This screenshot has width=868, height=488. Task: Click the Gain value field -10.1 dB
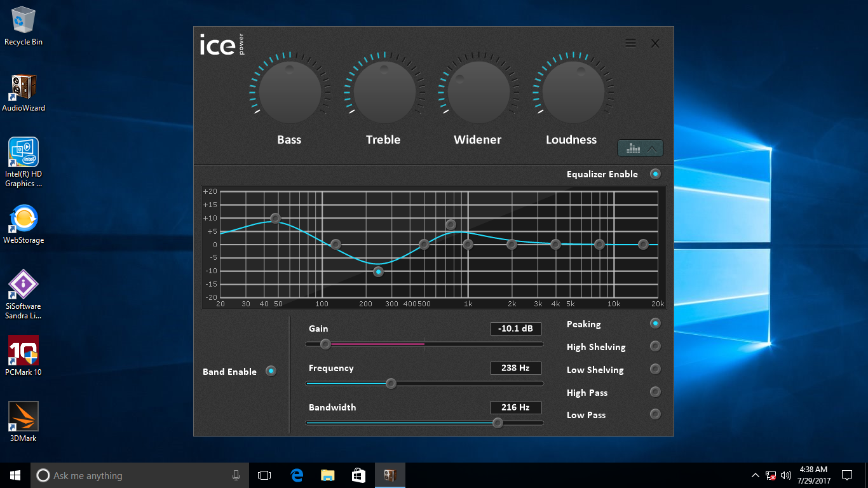[x=516, y=329]
